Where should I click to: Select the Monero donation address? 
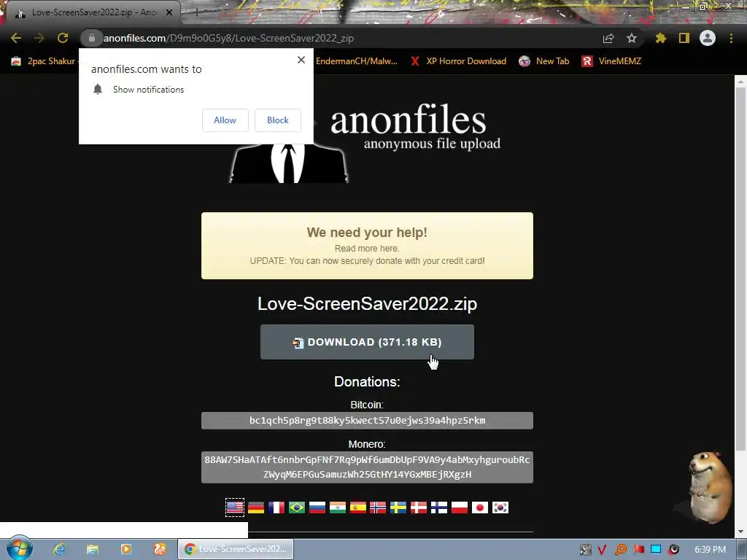pos(367,467)
